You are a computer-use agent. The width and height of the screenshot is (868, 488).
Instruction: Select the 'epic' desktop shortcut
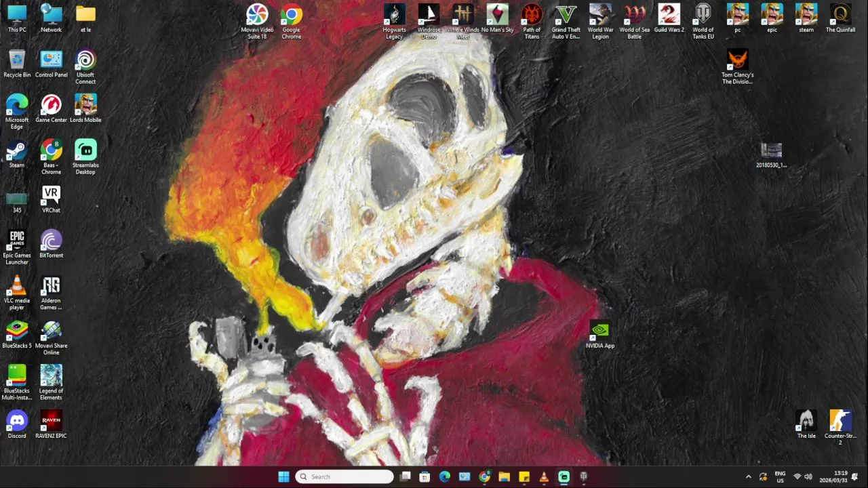pyautogui.click(x=772, y=18)
